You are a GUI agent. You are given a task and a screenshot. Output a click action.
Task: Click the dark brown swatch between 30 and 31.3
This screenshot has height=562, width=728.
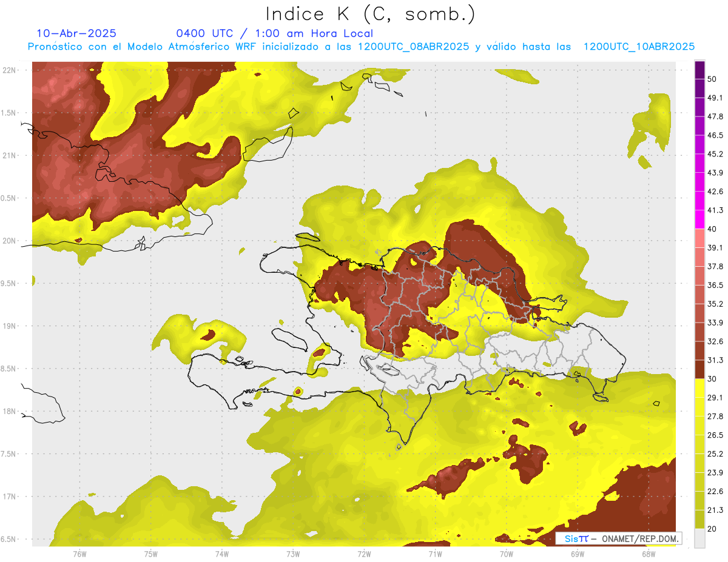click(x=699, y=369)
